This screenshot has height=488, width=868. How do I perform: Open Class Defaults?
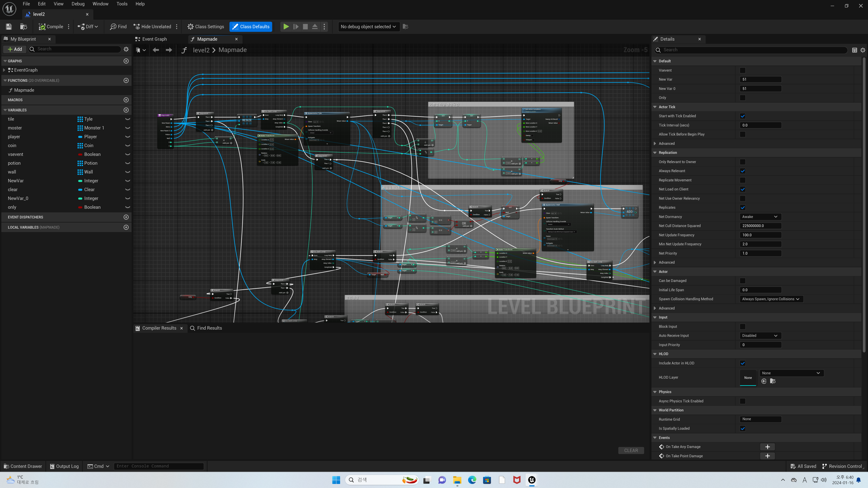click(x=251, y=27)
